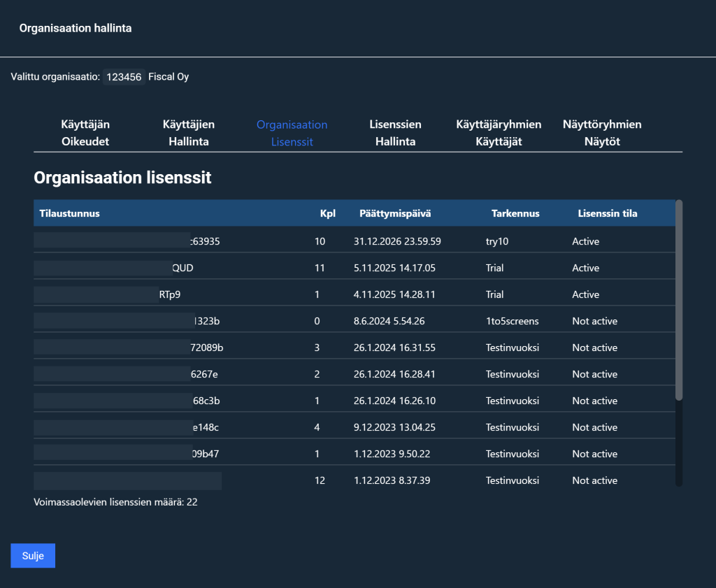
Task: Click the Lisenssin tila column header
Action: click(x=607, y=213)
